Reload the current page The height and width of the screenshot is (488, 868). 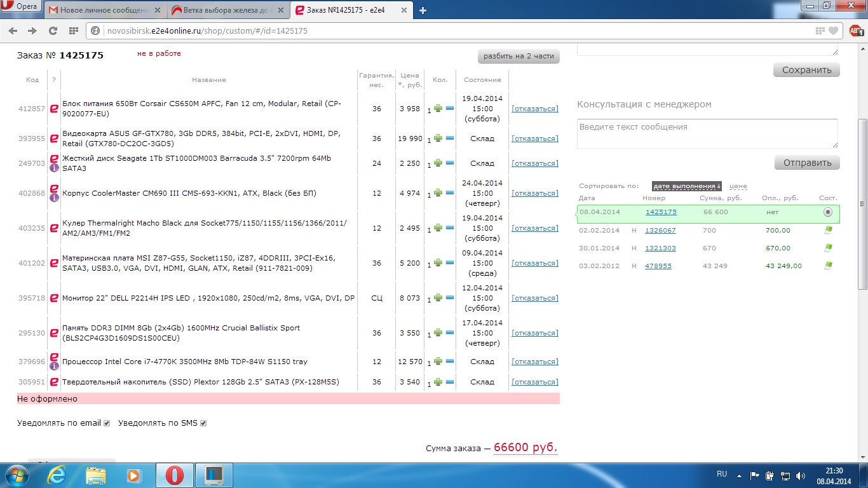(53, 30)
